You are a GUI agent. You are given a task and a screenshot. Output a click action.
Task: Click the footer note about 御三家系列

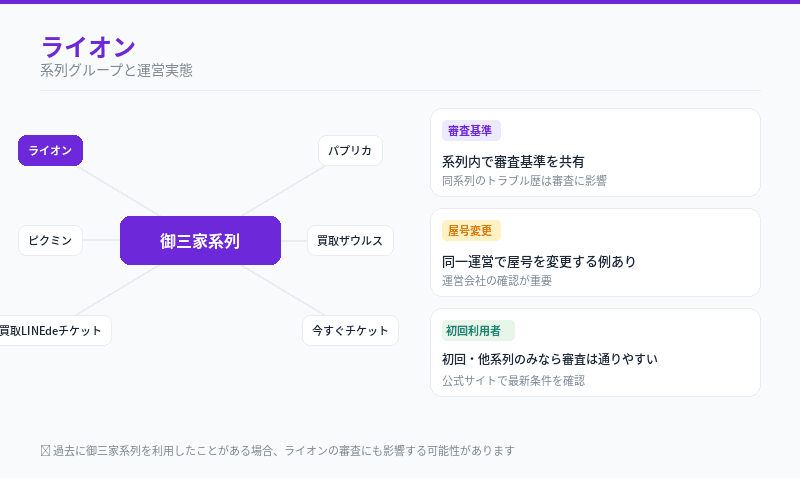point(284,450)
